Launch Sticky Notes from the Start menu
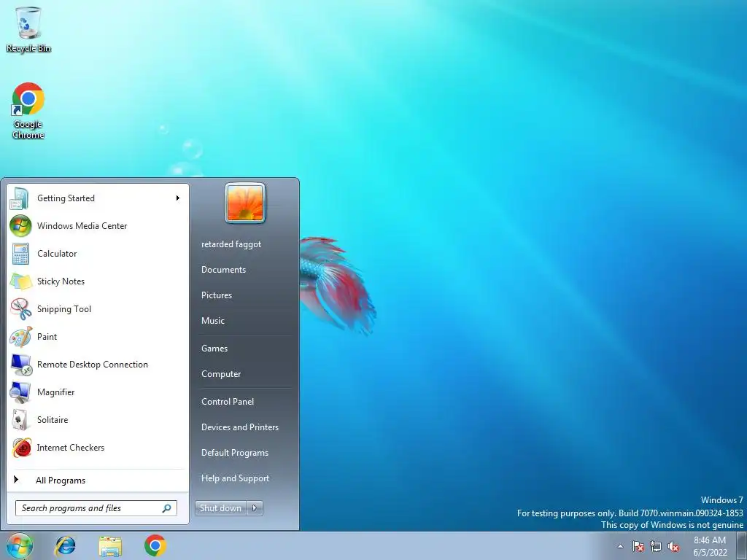This screenshot has width=747, height=560. (98, 281)
